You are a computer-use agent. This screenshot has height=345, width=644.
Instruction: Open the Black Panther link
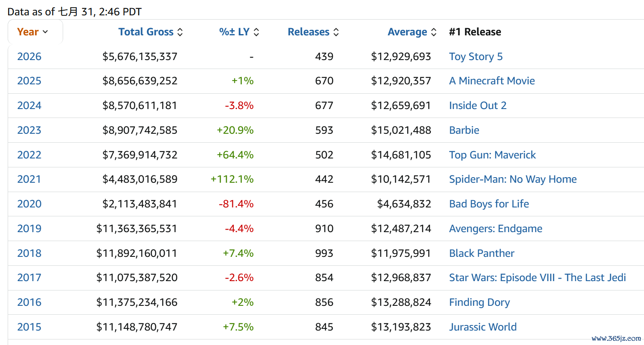[482, 253]
